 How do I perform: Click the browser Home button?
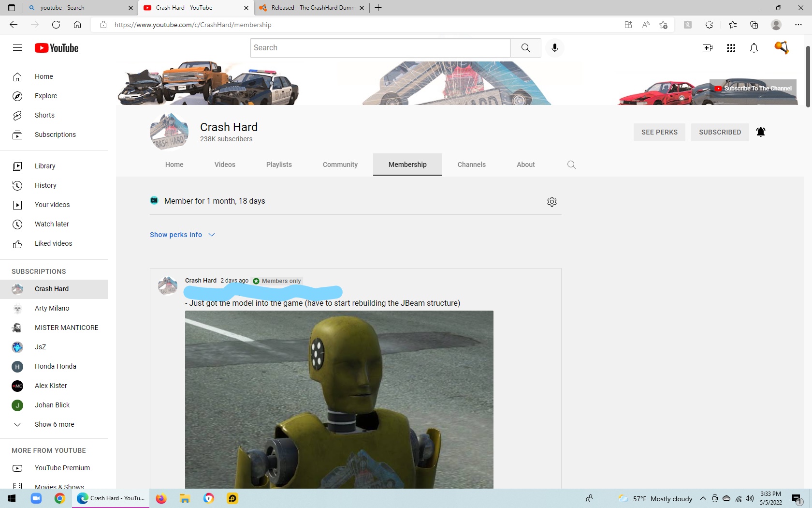77,25
